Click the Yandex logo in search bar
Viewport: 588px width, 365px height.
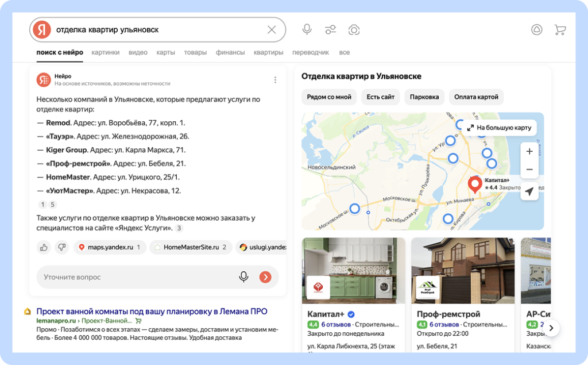tap(41, 30)
